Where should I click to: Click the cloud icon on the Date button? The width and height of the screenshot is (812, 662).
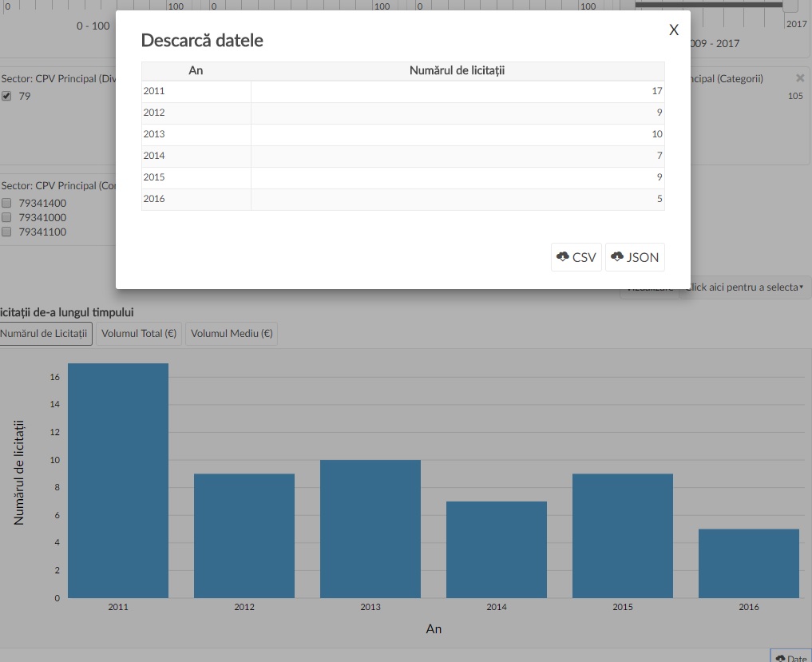pyautogui.click(x=780, y=658)
